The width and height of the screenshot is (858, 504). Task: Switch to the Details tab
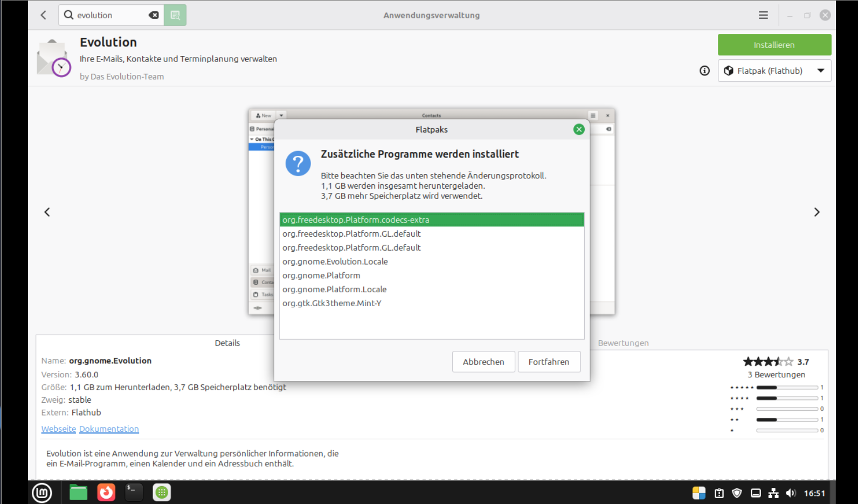coord(227,343)
